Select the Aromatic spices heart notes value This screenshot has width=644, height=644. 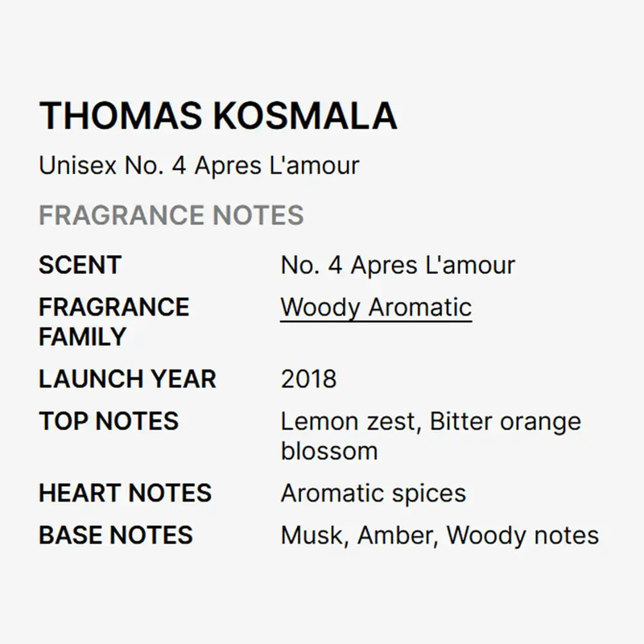click(374, 493)
